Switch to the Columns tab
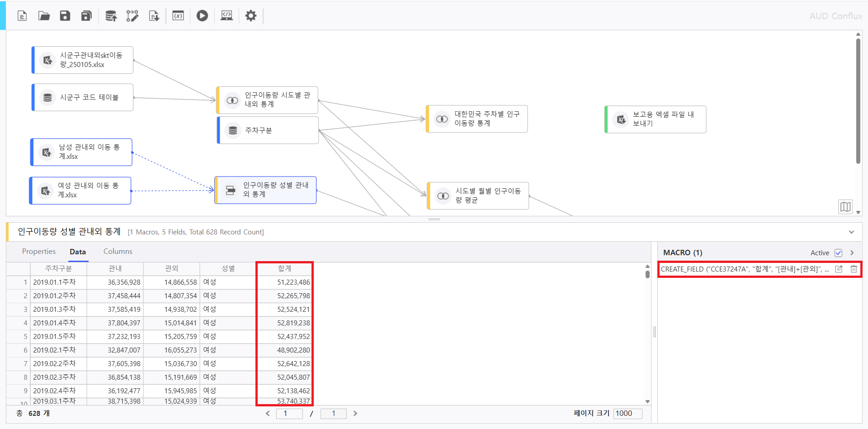Screen dimensions: 868x429 [x=118, y=252]
